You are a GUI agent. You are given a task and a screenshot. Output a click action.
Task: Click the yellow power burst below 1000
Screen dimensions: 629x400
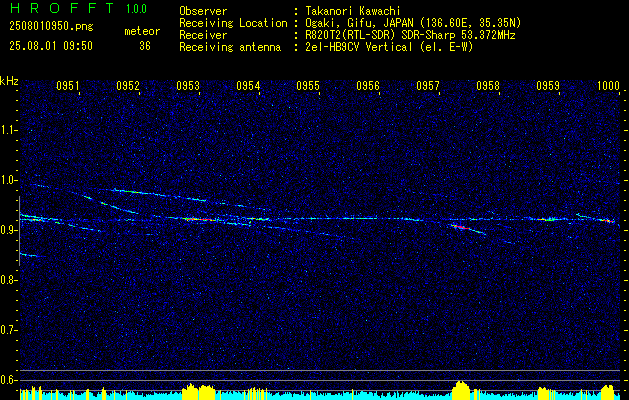click(607, 392)
